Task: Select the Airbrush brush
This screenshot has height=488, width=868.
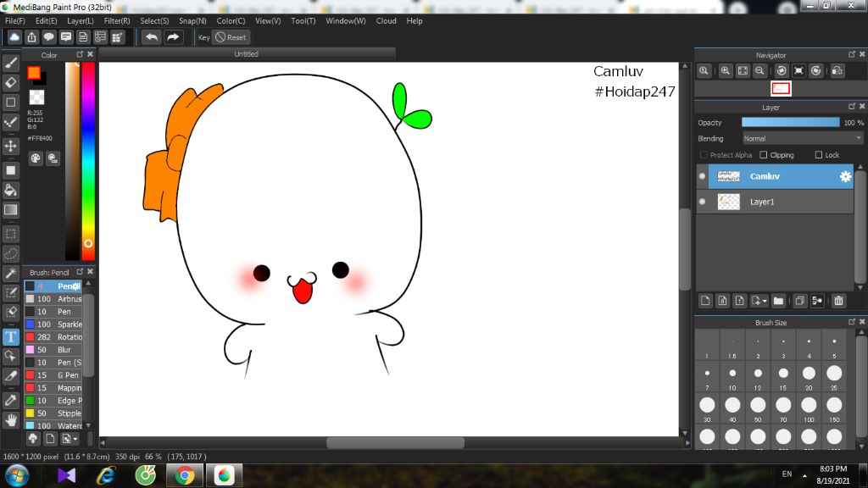Action: [53, 299]
